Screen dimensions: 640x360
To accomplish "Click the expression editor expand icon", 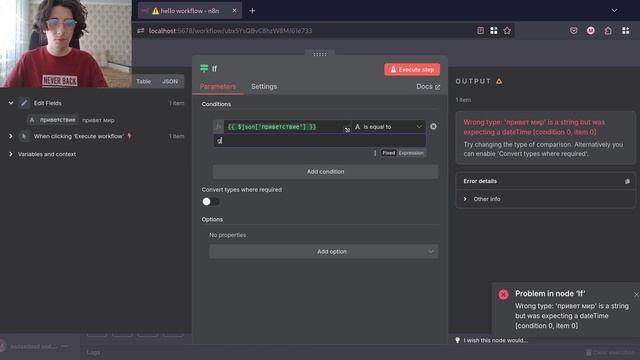I will (x=347, y=130).
